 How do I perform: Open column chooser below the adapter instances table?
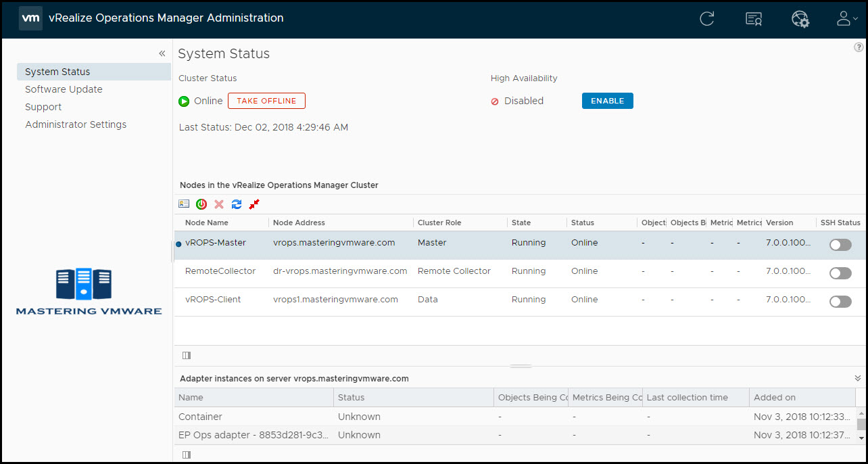point(187,455)
